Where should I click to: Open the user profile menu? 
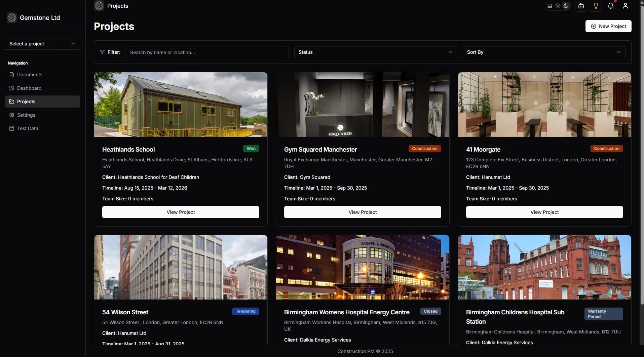tap(626, 6)
